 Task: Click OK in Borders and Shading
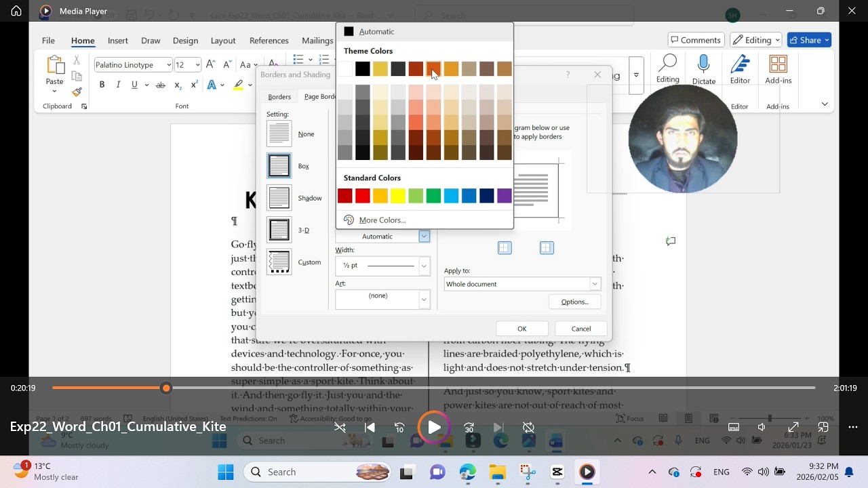(x=522, y=329)
